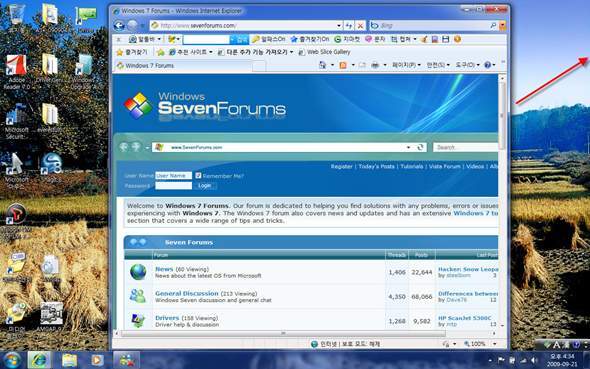
Task: Open a new blank tab
Action: click(x=259, y=66)
